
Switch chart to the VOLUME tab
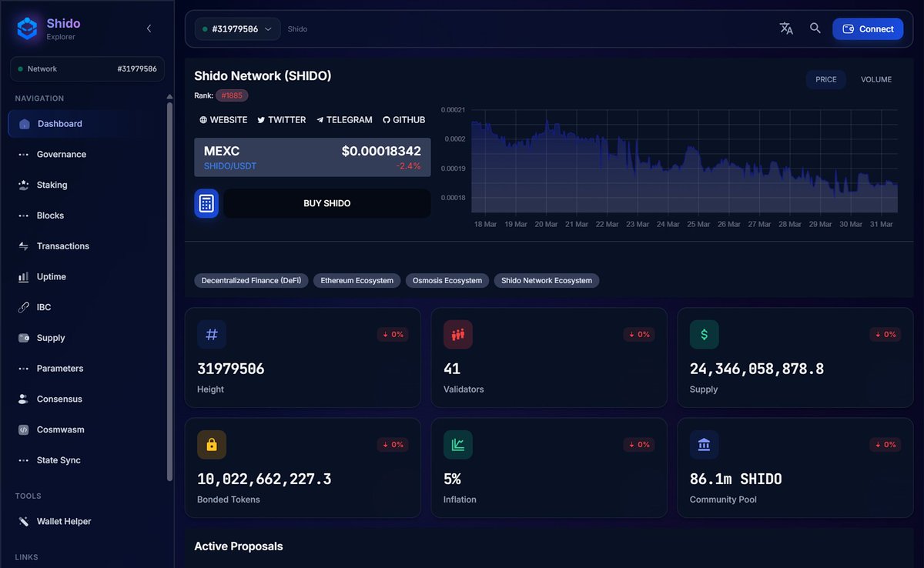click(x=876, y=79)
